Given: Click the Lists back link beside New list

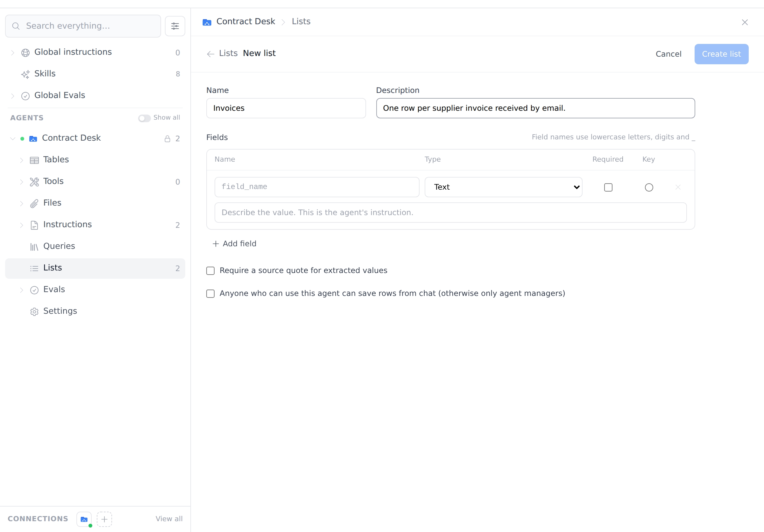Looking at the screenshot, I should (228, 53).
